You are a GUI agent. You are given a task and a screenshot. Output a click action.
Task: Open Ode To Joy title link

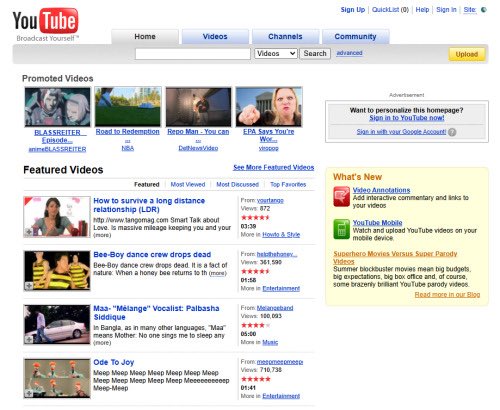click(114, 362)
